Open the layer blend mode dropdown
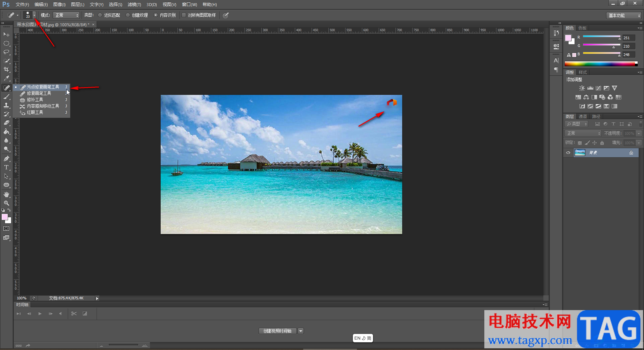Screen dimensions: 644x350 click(583, 133)
